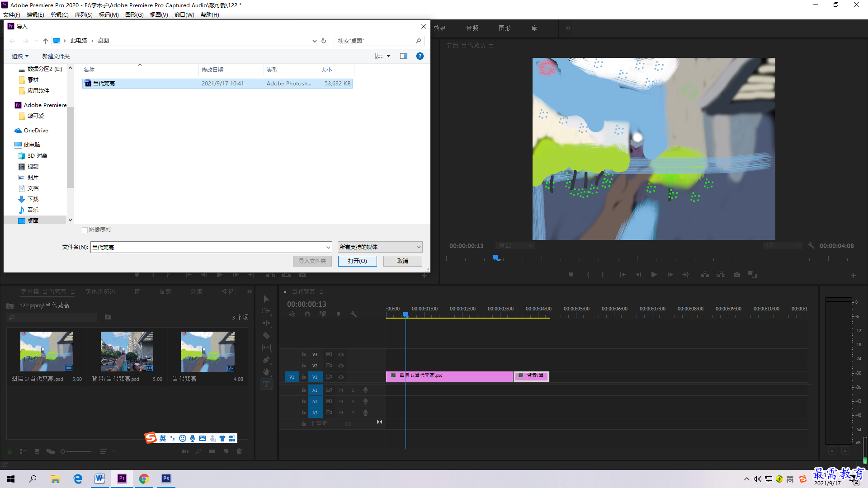Open Chrome from Windows taskbar
This screenshot has width=868, height=488.
144,479
